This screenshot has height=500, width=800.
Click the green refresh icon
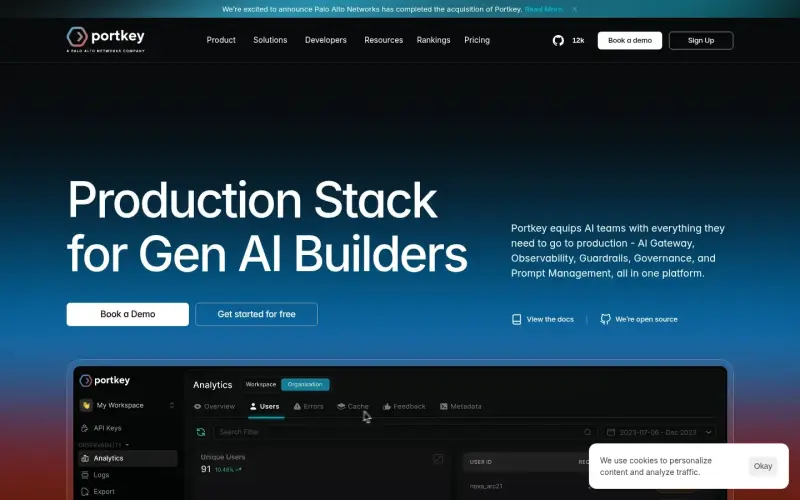click(x=201, y=432)
